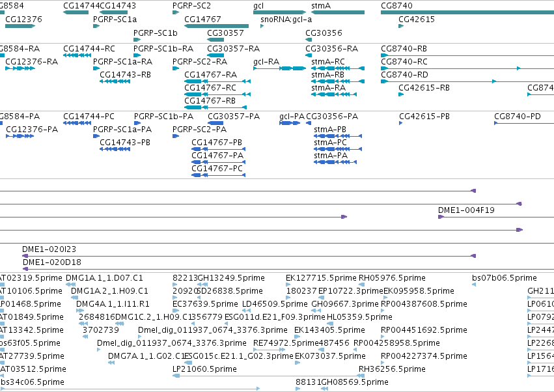Click the gcl gene bar
The height and width of the screenshot is (392, 554).
coord(279,12)
